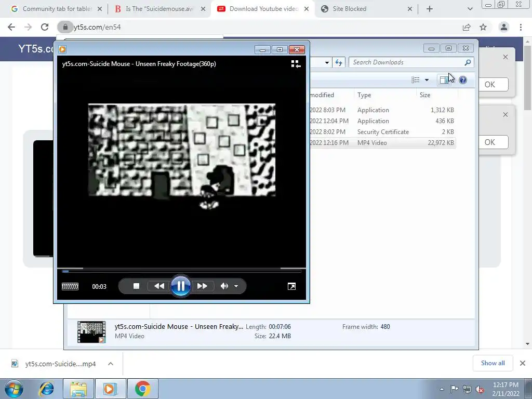This screenshot has width=532, height=399.
Task: Launch Internet Explorer from taskbar
Action: pyautogui.click(x=46, y=389)
